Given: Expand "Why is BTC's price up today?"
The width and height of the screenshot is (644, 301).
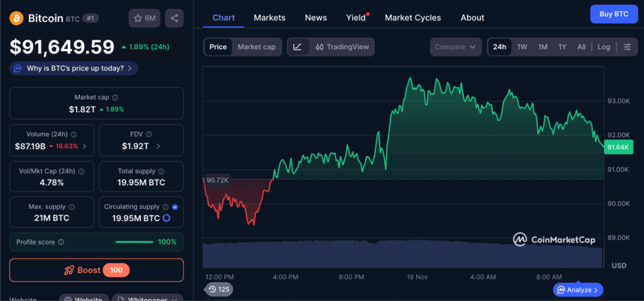Looking at the screenshot, I should click(74, 68).
